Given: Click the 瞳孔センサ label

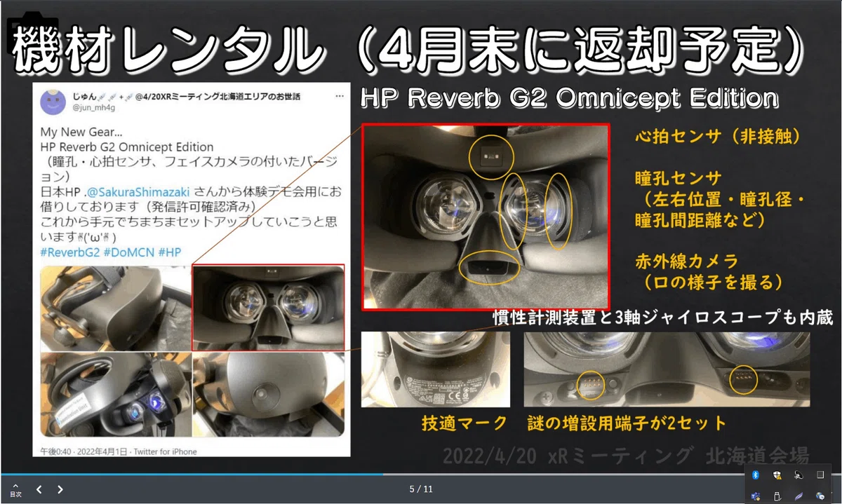Looking at the screenshot, I should pyautogui.click(x=678, y=179).
